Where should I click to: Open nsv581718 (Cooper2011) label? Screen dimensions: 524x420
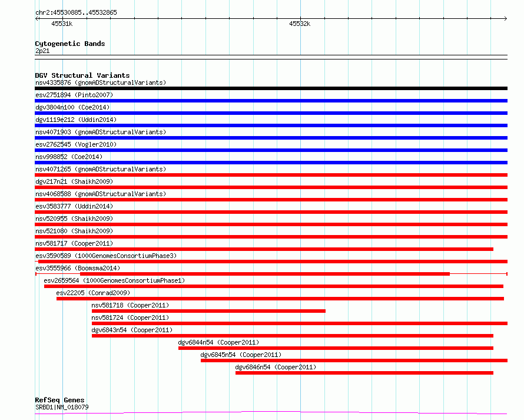point(130,305)
